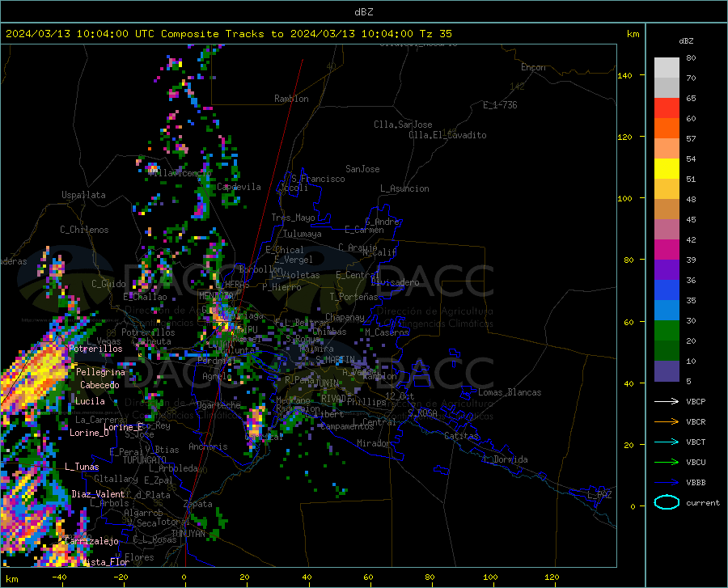728x588 pixels.
Task: Click the green VBCU arrow legend icon
Action: coord(667,463)
